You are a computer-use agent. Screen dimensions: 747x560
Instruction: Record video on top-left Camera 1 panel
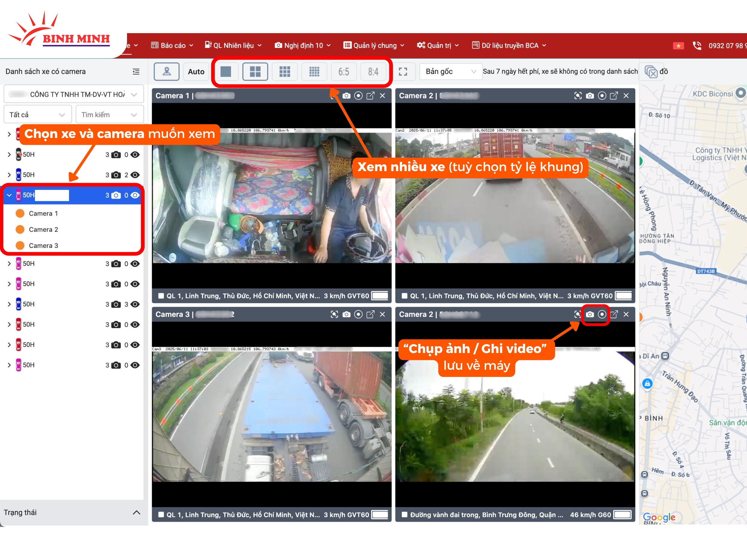[x=358, y=96]
